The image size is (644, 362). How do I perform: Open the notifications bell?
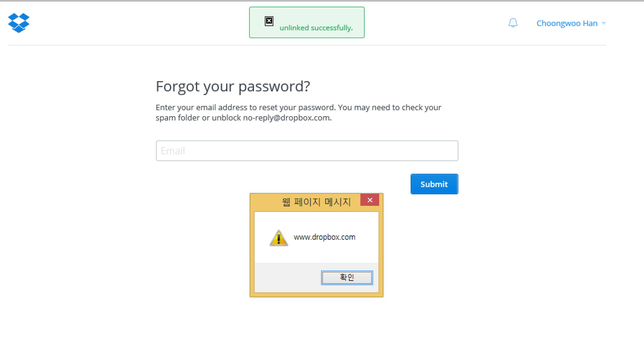tap(513, 23)
